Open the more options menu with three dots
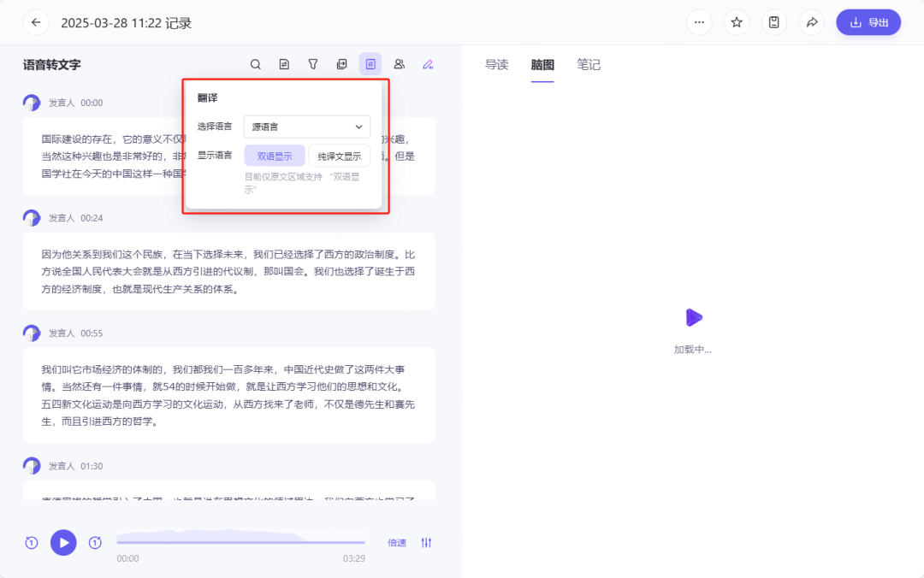This screenshot has width=924, height=578. pyautogui.click(x=699, y=21)
